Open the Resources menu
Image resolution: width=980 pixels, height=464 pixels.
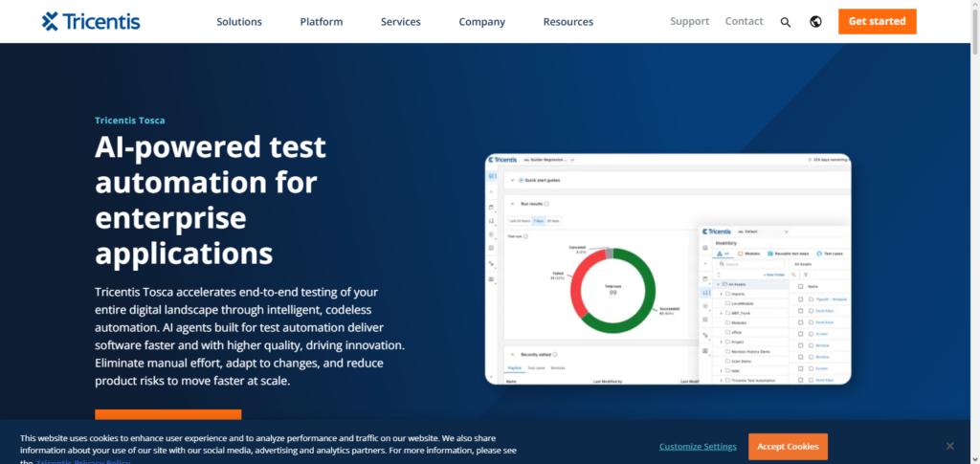coord(568,22)
